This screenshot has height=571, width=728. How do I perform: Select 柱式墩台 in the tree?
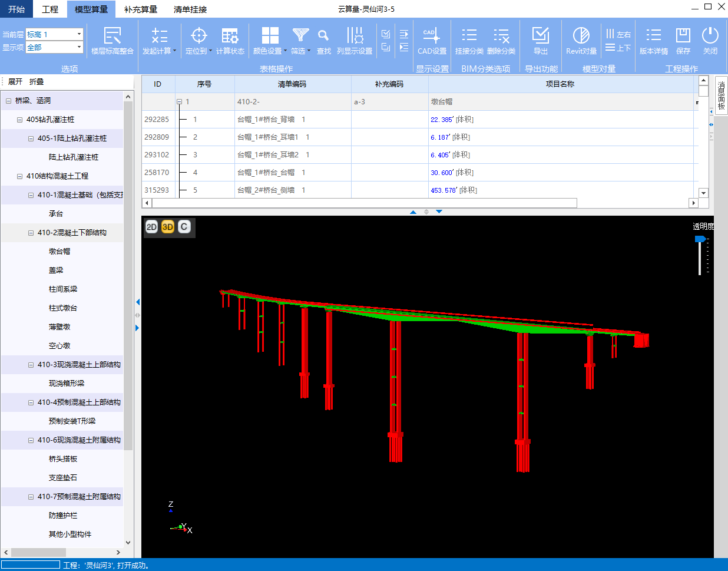pyautogui.click(x=63, y=308)
